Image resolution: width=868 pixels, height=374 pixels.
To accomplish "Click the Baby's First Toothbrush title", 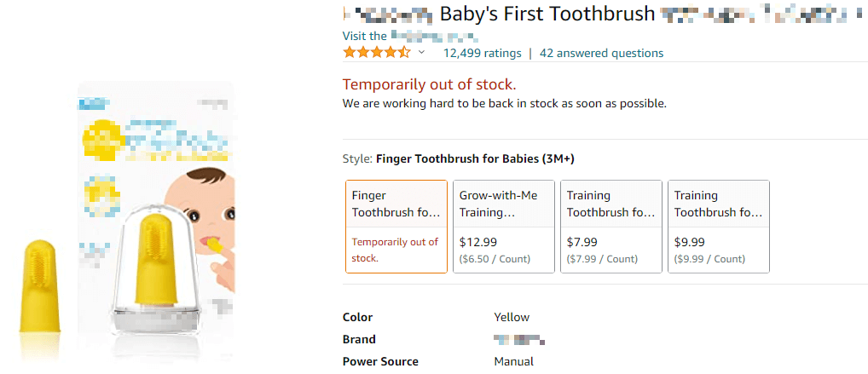I will (x=547, y=14).
